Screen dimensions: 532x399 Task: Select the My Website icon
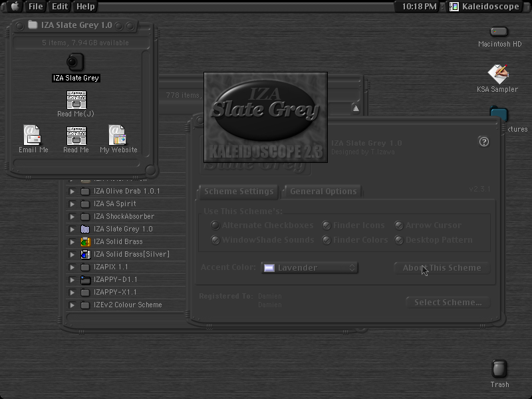[118, 135]
